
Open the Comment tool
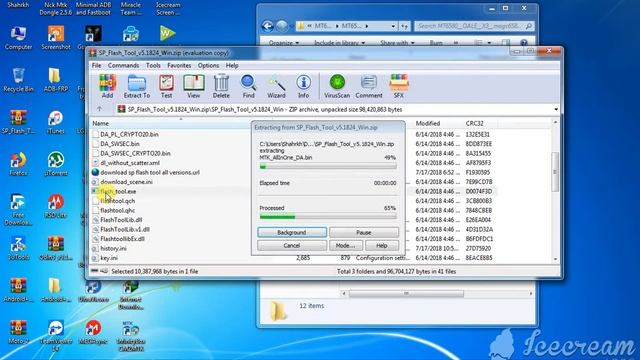pyautogui.click(x=369, y=86)
